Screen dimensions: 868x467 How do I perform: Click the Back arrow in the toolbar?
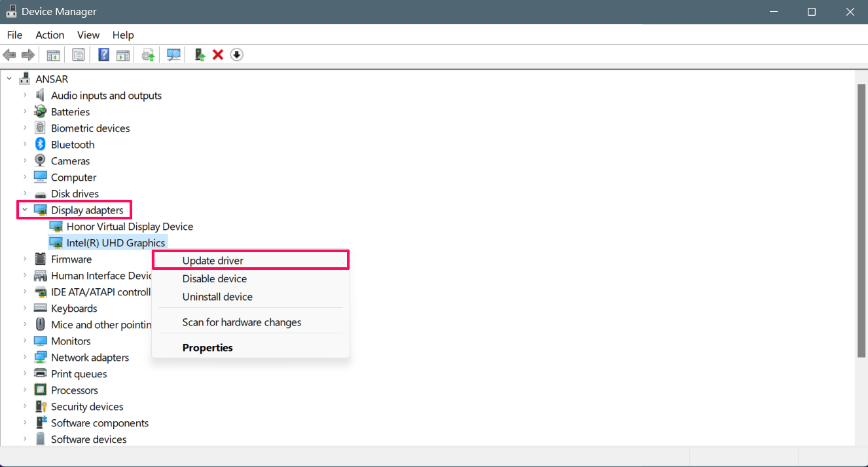[x=10, y=54]
